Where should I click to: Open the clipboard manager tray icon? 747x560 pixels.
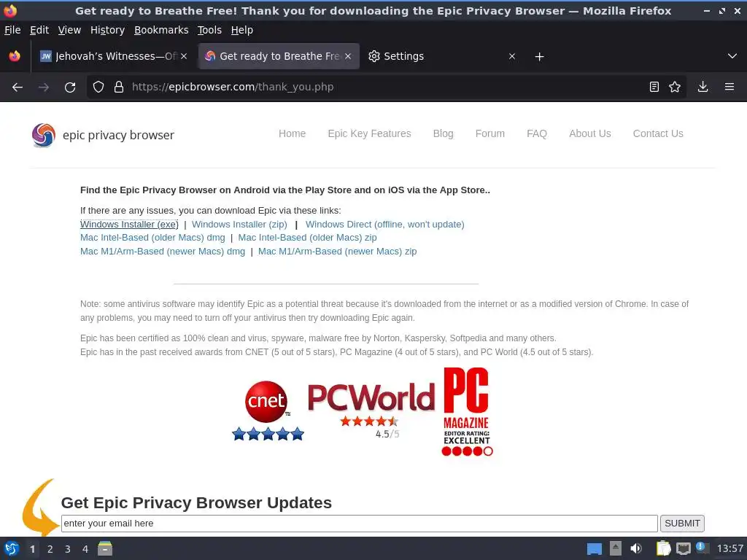pyautogui.click(x=663, y=548)
